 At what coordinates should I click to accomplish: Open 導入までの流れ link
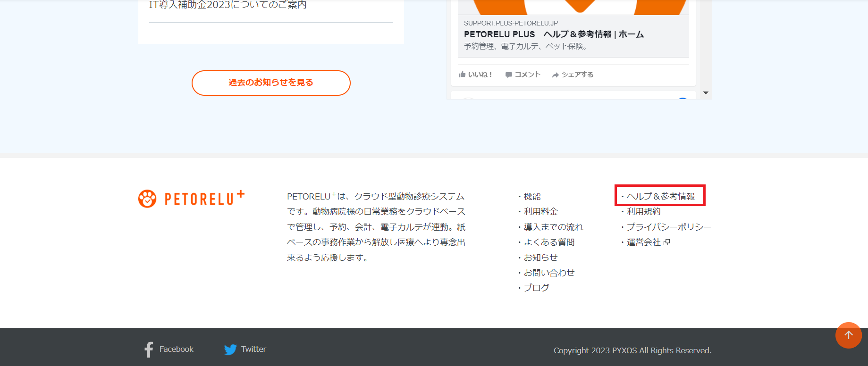click(x=553, y=227)
